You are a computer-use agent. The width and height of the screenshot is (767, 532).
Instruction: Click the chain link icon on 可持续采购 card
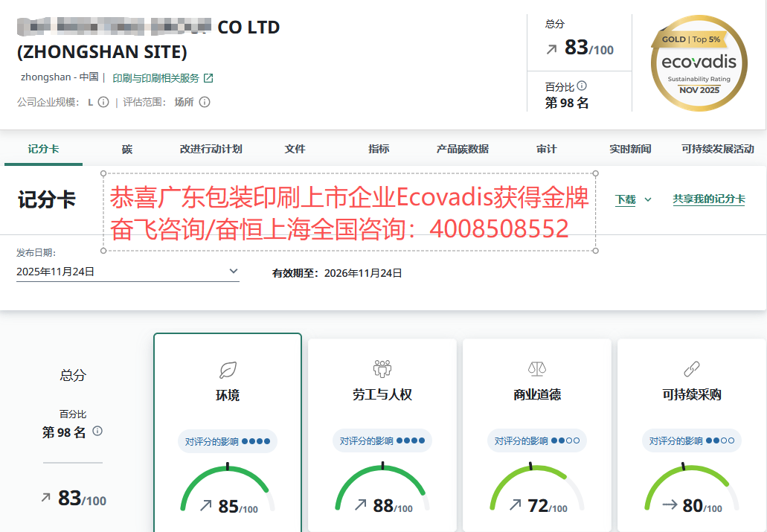pos(691,368)
